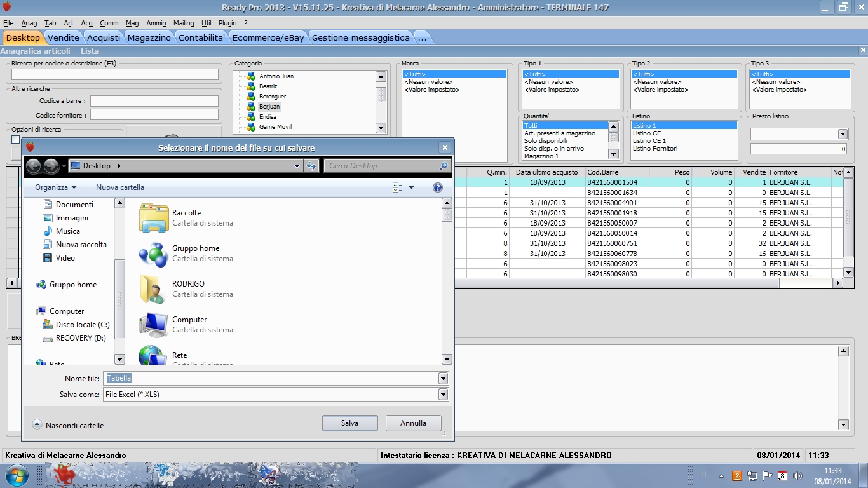Click the Fornitore column header
This screenshot has width=868, height=488.
(799, 172)
